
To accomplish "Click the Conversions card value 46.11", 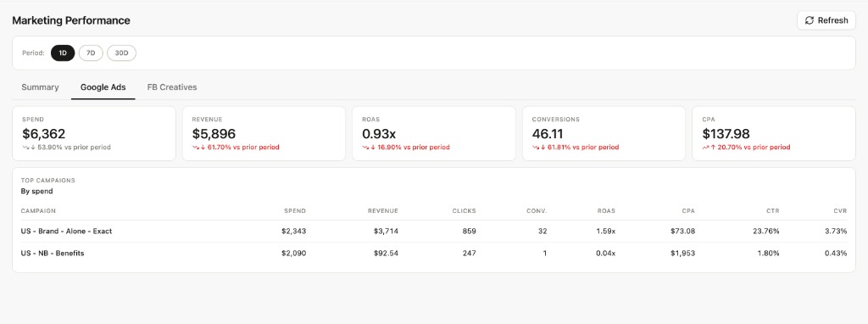I will pos(548,133).
